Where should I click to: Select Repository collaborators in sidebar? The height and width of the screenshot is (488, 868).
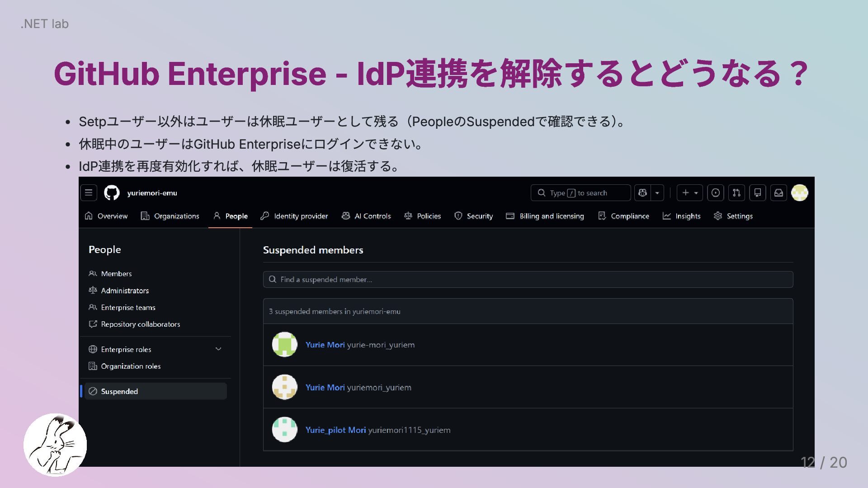tap(140, 324)
